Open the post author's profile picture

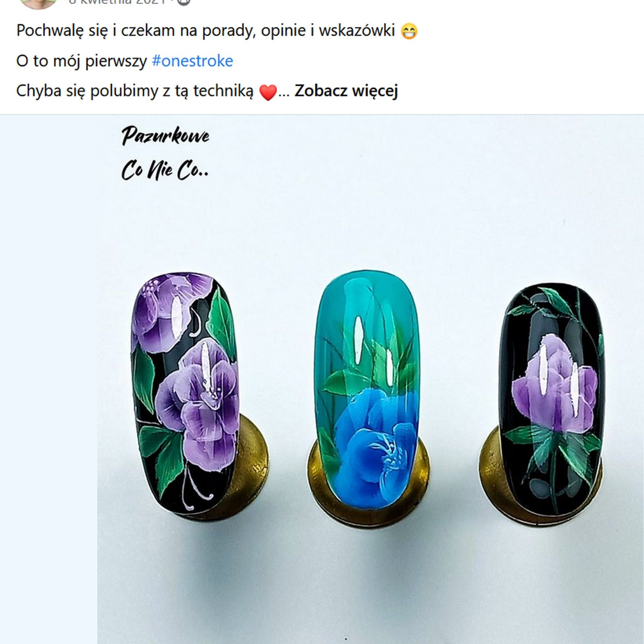coord(39,3)
